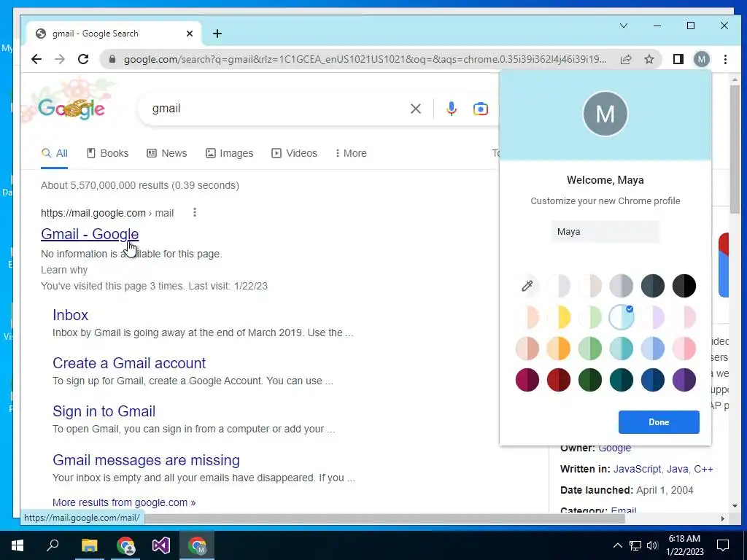Choose the black theme color swatch
The height and width of the screenshot is (560, 747).
[x=684, y=286]
